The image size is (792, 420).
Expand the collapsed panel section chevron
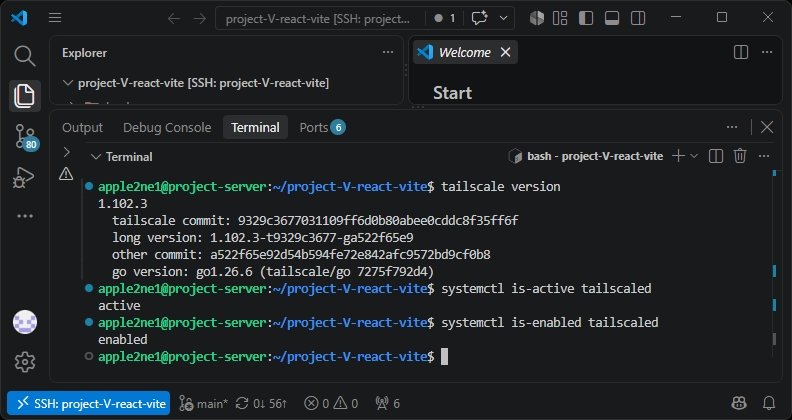click(x=66, y=152)
